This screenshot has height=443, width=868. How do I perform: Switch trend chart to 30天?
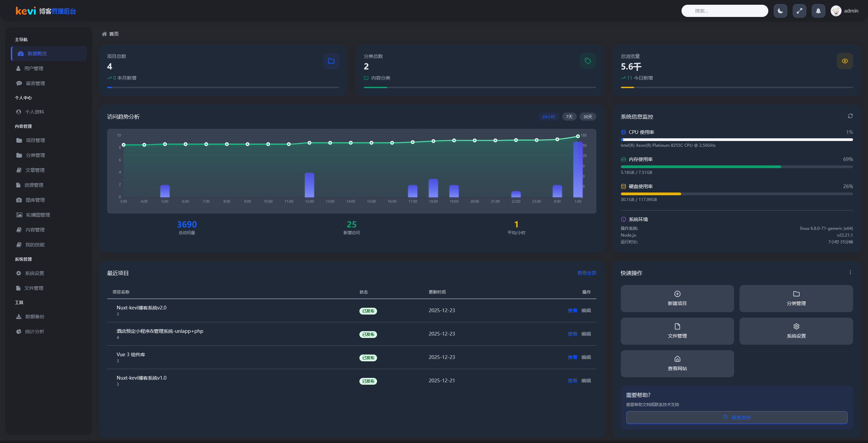point(588,117)
